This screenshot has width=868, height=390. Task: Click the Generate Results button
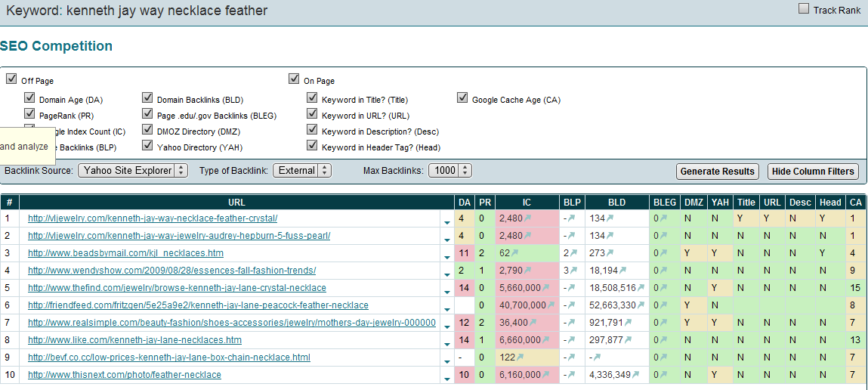coord(717,172)
